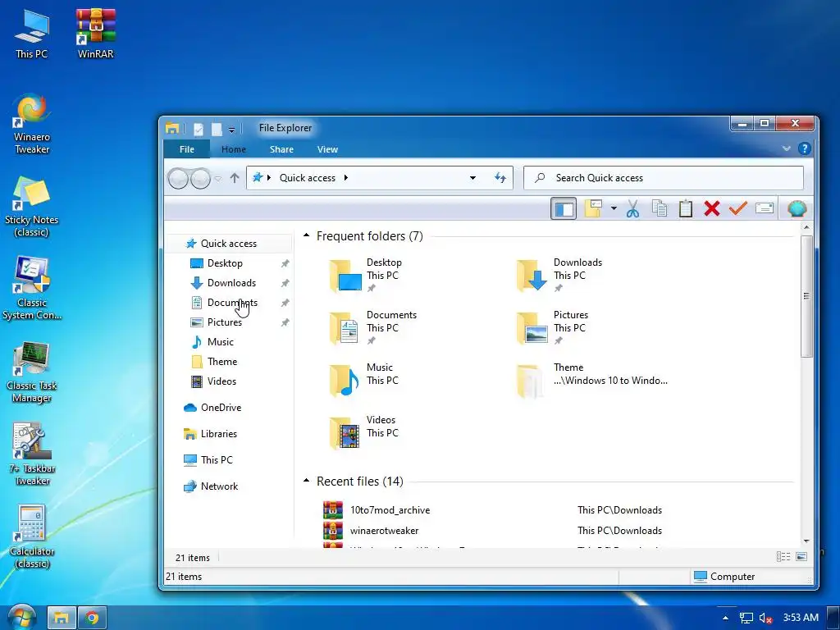Toggle the navigation pane toolbar button
Image resolution: width=840 pixels, height=630 pixels.
coord(564,208)
